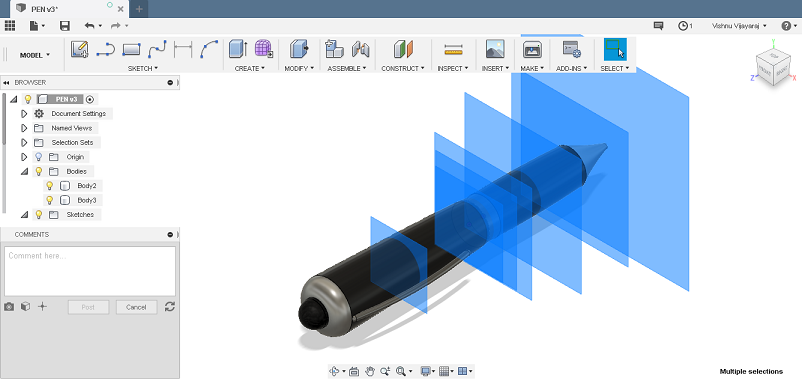The width and height of the screenshot is (802, 381).
Task: Open the CONSTRUCT menu
Action: coord(403,68)
